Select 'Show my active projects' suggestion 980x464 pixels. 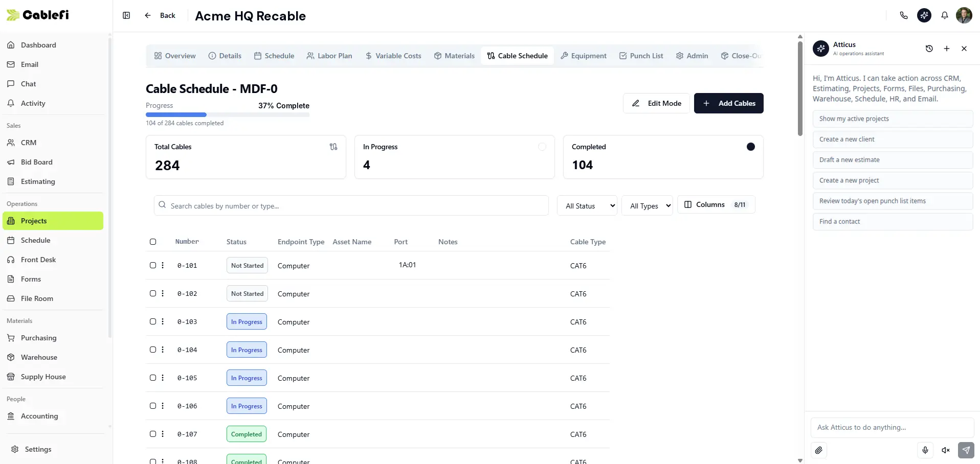tap(893, 119)
